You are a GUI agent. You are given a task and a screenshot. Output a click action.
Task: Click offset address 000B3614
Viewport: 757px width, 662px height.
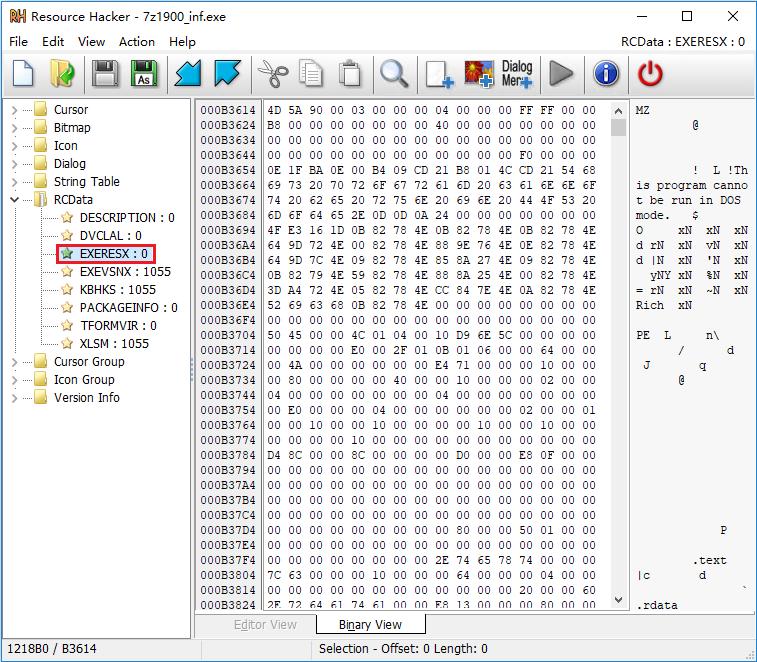click(228, 110)
